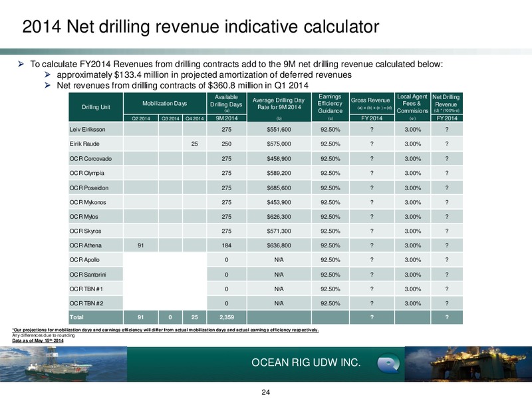Click the Gross Revenue "?" in the Total row

372,317
